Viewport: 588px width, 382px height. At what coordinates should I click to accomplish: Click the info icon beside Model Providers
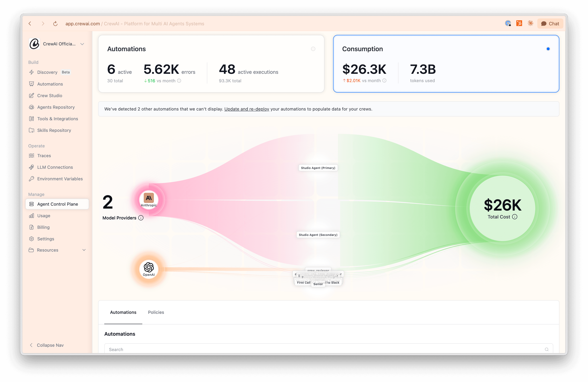pyautogui.click(x=141, y=218)
